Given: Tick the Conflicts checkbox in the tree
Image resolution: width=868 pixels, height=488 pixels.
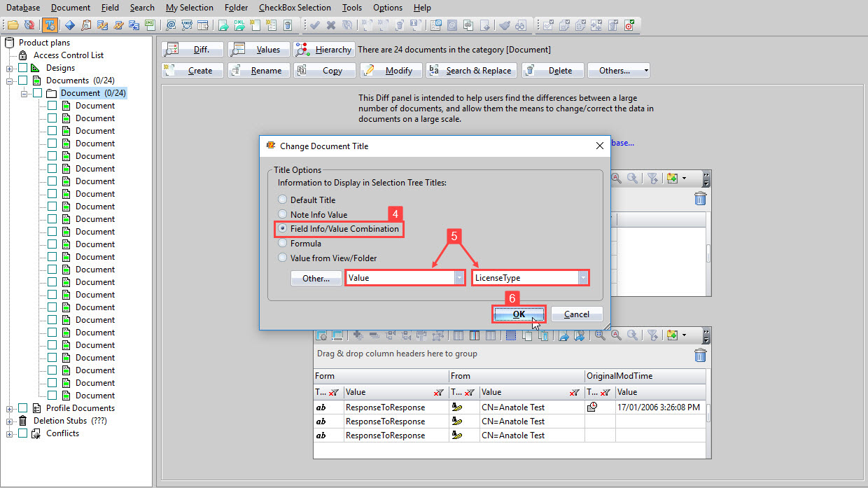Looking at the screenshot, I should pyautogui.click(x=23, y=433).
